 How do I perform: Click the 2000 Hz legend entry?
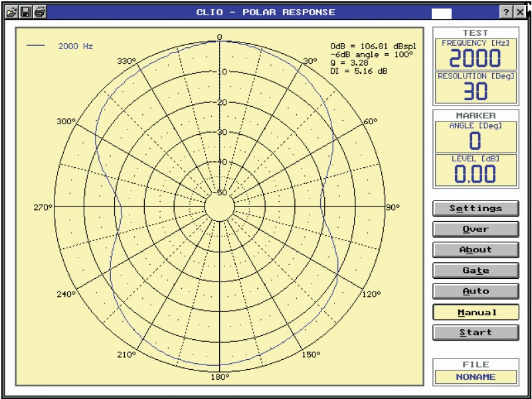coord(60,46)
